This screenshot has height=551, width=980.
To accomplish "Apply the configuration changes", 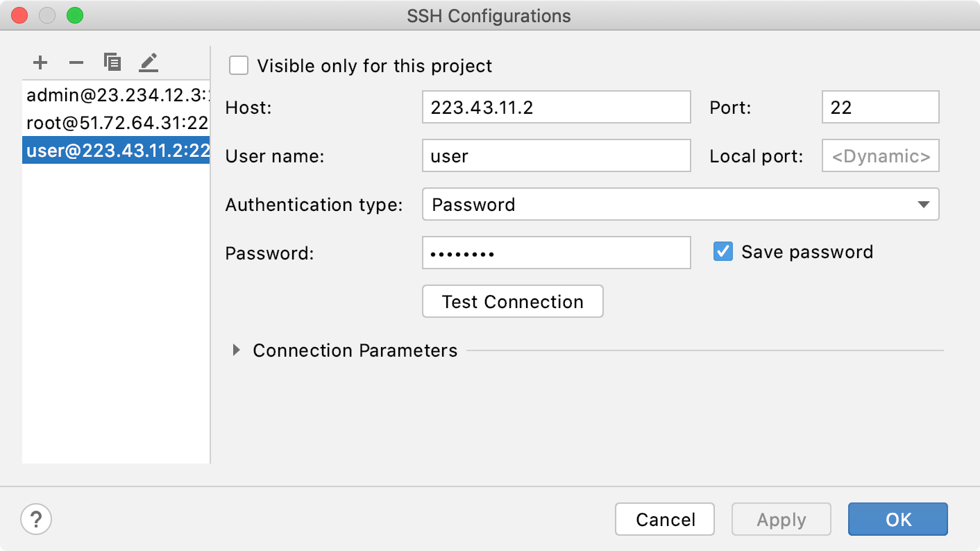I will [x=781, y=519].
